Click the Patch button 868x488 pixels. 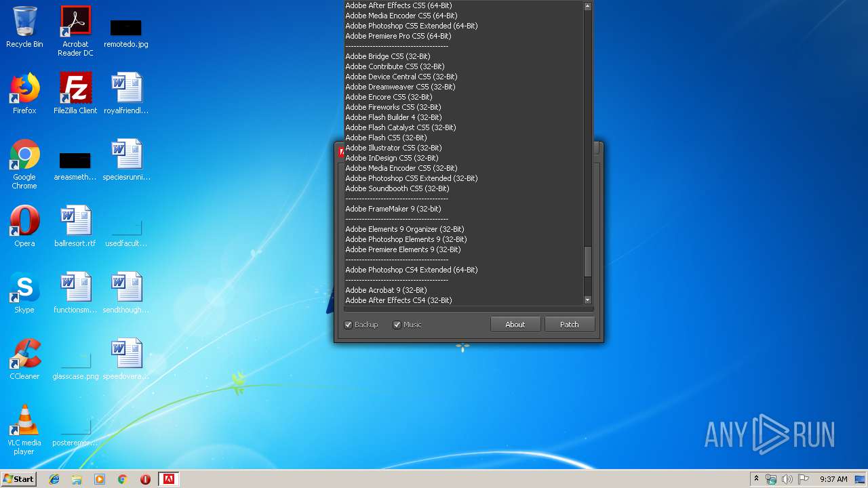click(570, 325)
